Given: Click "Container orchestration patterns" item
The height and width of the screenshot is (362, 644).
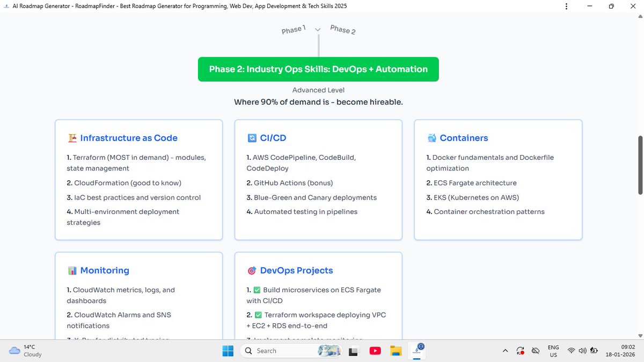Looking at the screenshot, I should 485,212.
